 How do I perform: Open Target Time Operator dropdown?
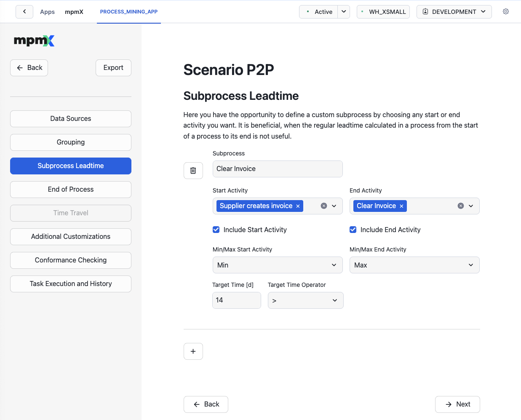pyautogui.click(x=306, y=300)
